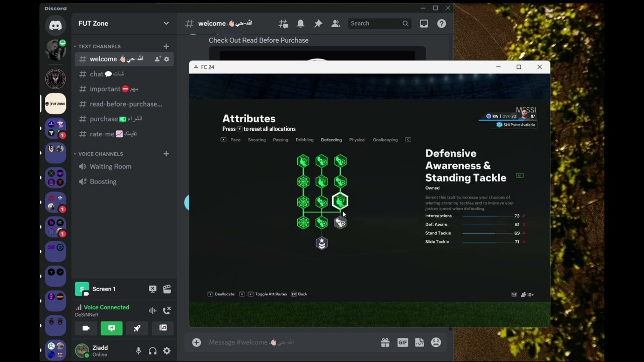
Task: Click the Skill Points Available label
Action: [x=516, y=125]
